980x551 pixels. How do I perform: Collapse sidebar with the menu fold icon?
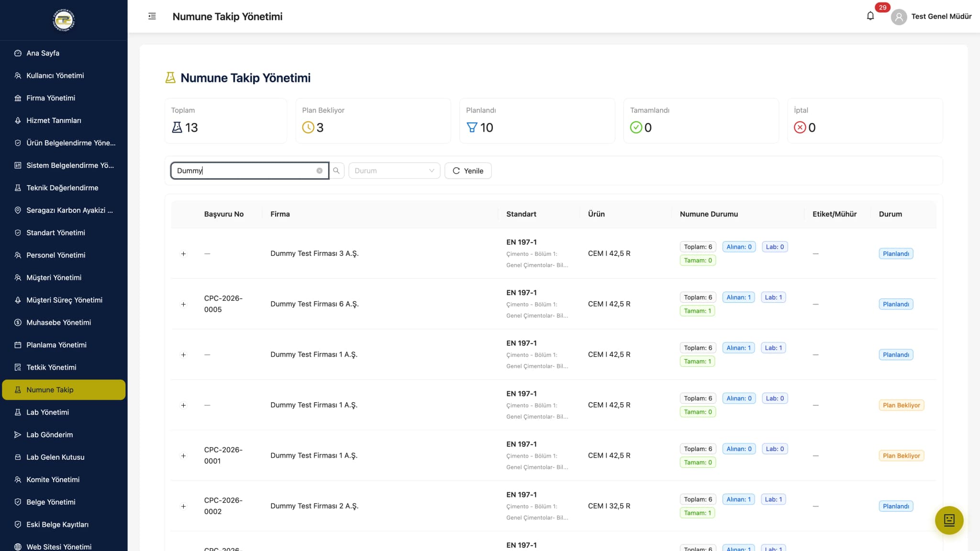tap(152, 16)
